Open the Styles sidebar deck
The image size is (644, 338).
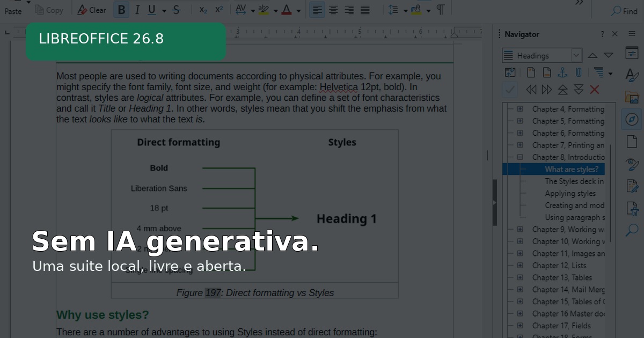click(632, 75)
